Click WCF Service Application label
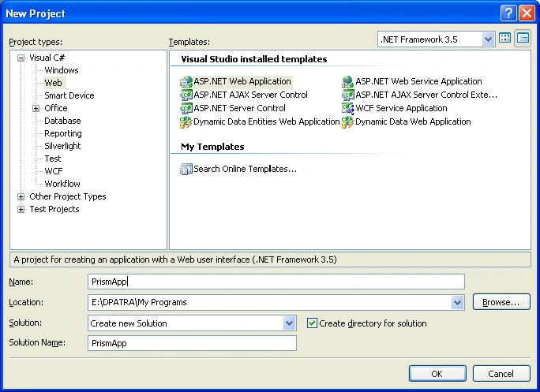The height and width of the screenshot is (392, 540). (401, 108)
